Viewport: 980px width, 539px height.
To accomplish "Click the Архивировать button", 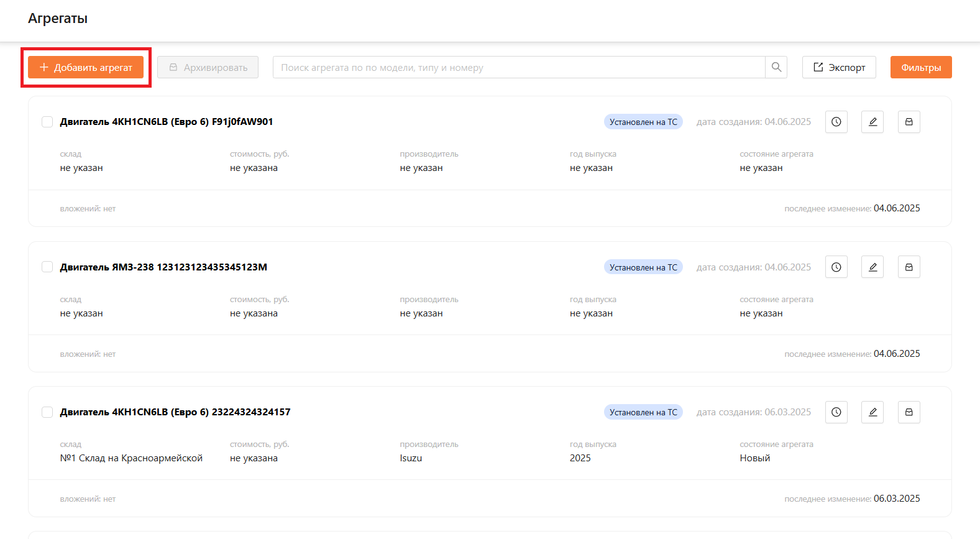I will [208, 67].
